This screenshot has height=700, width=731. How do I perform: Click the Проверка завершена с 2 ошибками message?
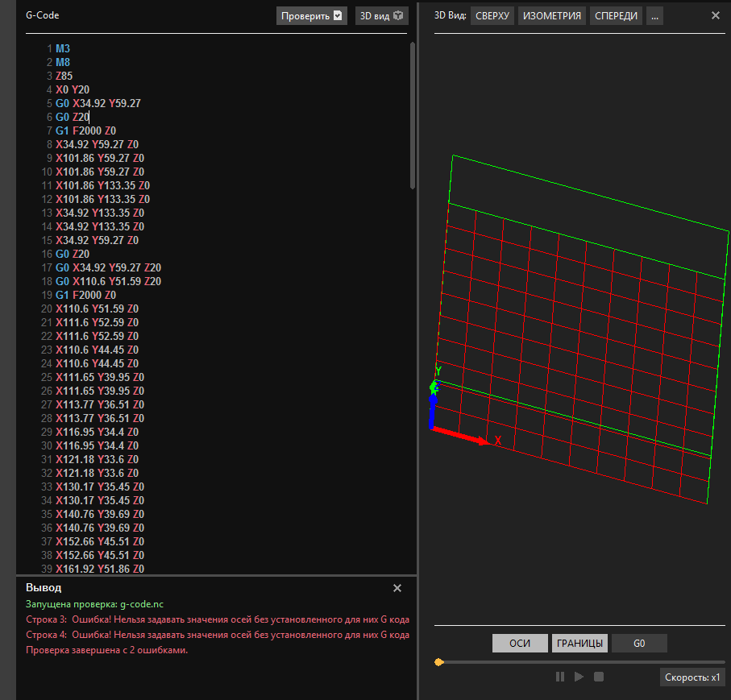click(x=106, y=650)
